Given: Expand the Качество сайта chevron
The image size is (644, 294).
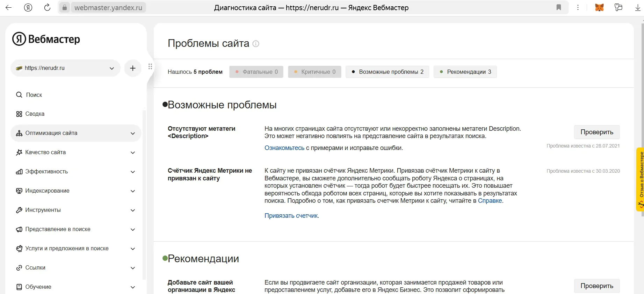Looking at the screenshot, I should click(x=133, y=152).
